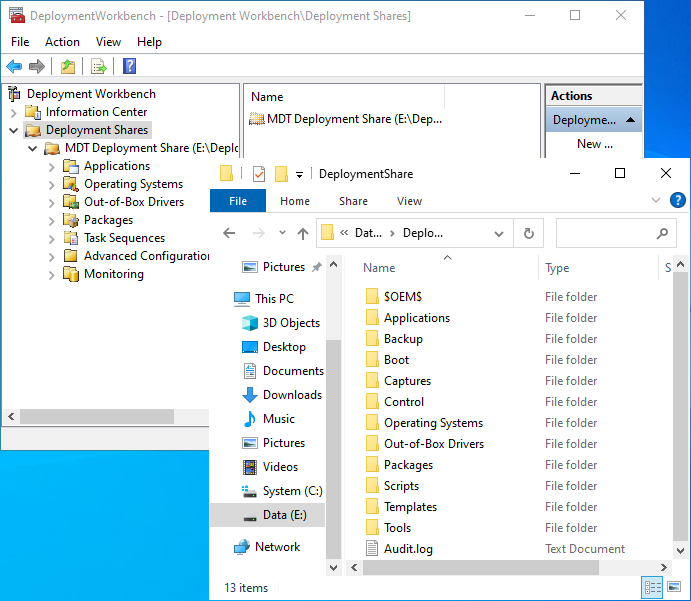
Task: Open the Action menu
Action: tap(62, 42)
